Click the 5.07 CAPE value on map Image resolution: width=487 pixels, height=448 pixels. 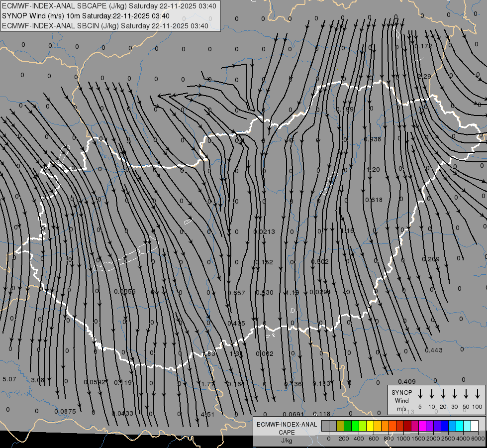coord(9,379)
